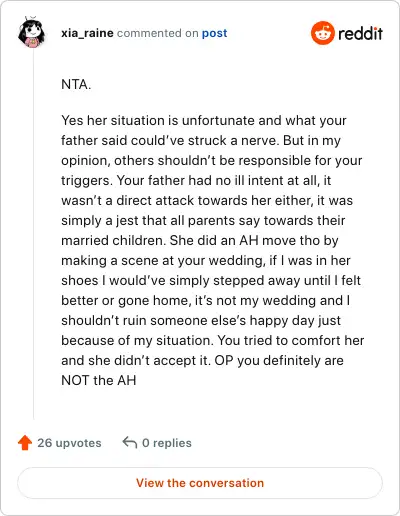The image size is (400, 516).
Task: Click the closing "NOT the AH" line
Action: point(99,380)
